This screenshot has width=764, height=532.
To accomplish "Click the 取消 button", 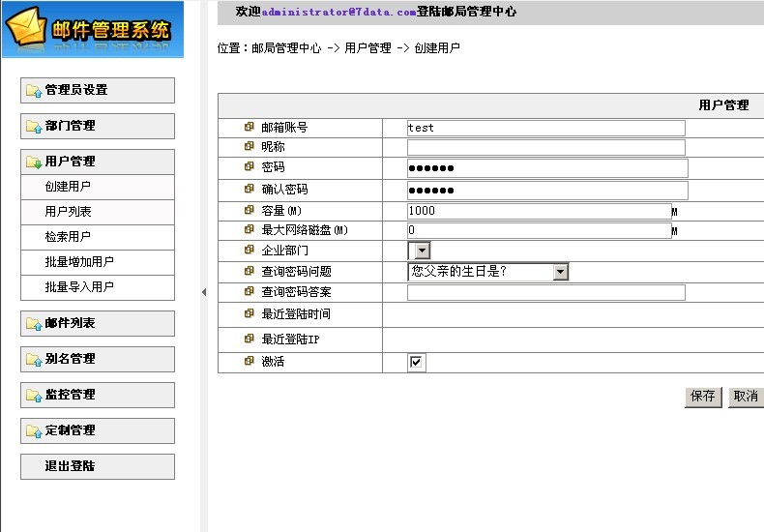I will pyautogui.click(x=746, y=398).
